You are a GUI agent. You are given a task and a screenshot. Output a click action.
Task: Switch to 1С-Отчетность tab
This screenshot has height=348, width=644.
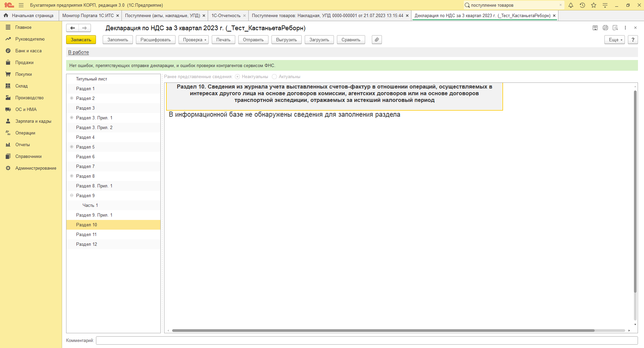click(x=226, y=16)
